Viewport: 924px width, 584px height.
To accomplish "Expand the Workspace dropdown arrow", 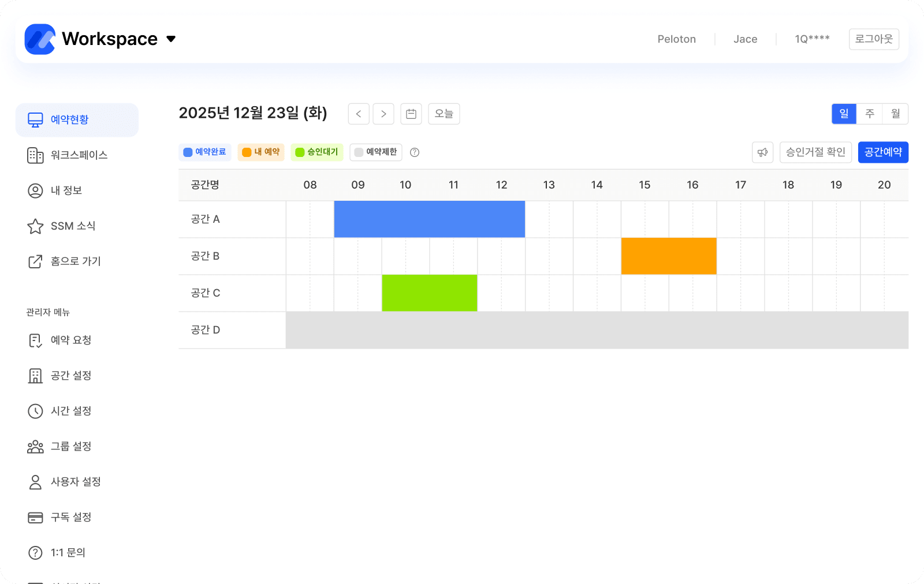I will [171, 39].
